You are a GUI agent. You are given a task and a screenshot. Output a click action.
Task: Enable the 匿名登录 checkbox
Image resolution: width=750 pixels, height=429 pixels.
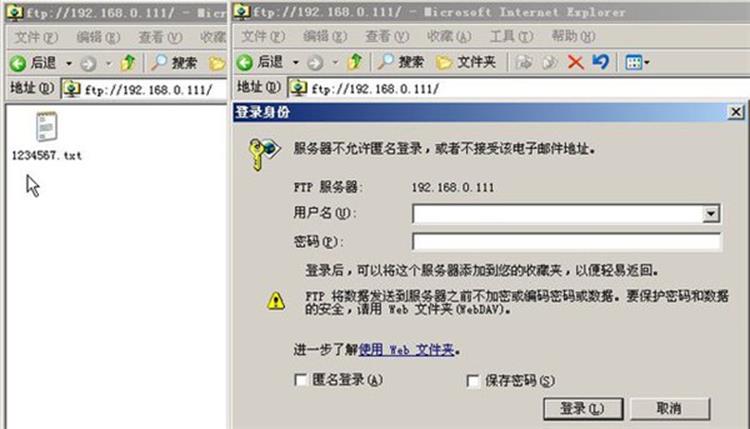[x=301, y=380]
